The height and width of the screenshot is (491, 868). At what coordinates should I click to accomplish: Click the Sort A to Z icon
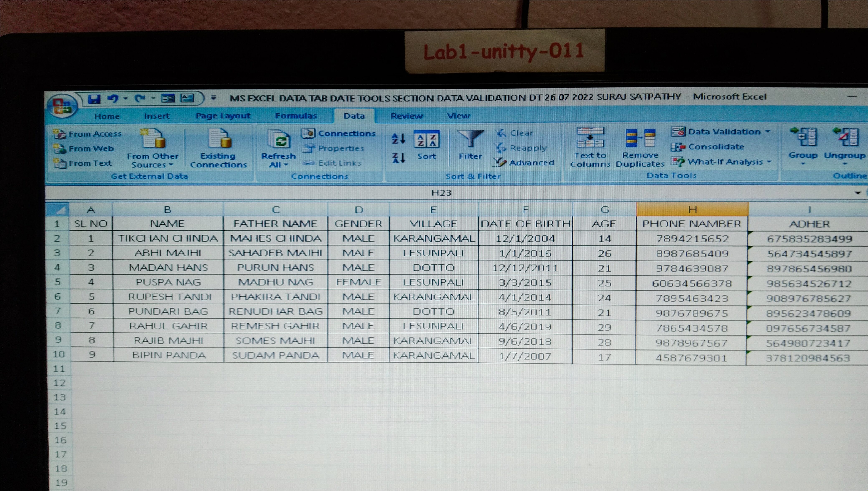(x=398, y=138)
